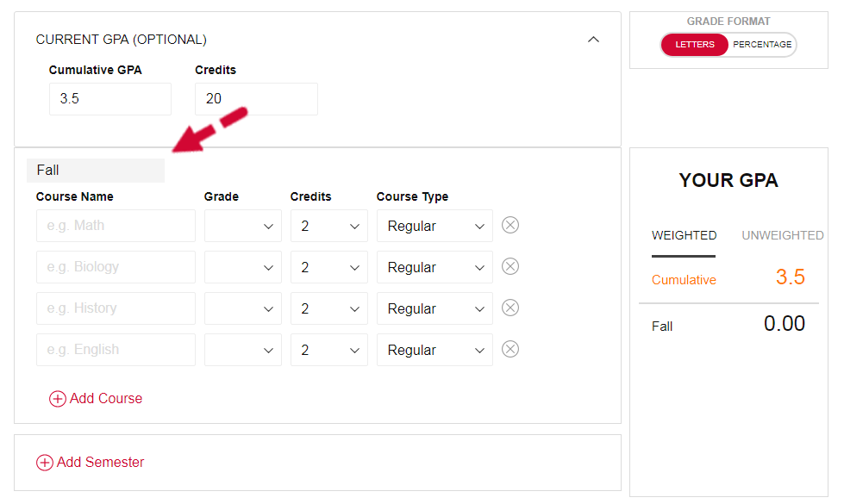
Task: Click the Fall semester name field
Action: pos(96,171)
